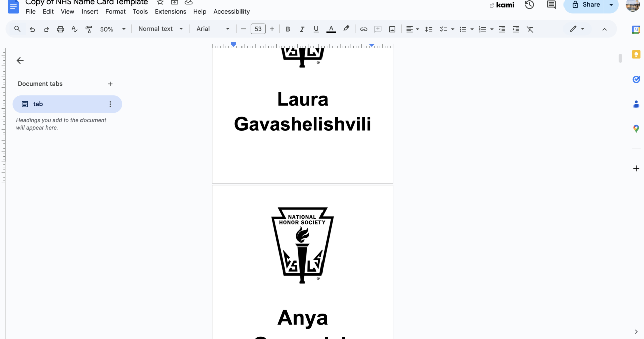Check the cloud save status icon

tap(188, 2)
